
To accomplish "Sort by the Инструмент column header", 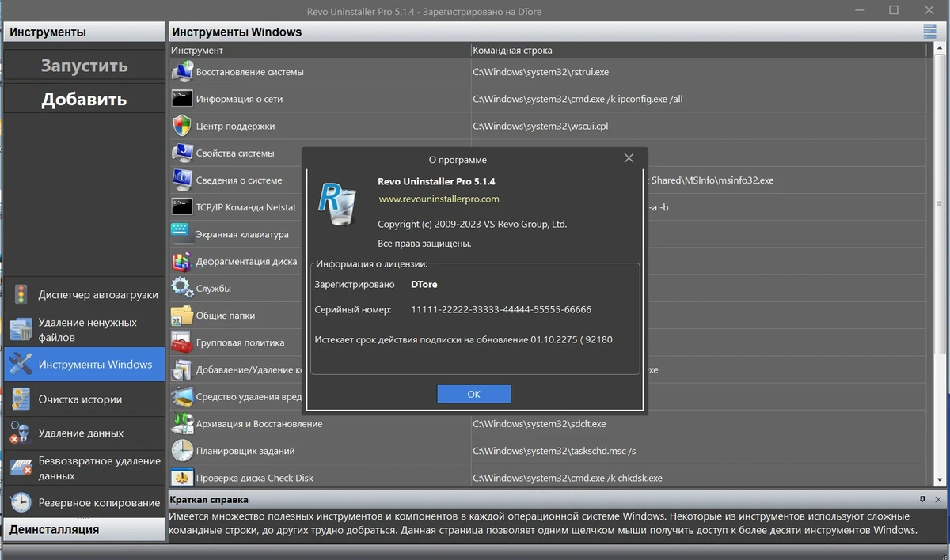I will click(x=320, y=51).
